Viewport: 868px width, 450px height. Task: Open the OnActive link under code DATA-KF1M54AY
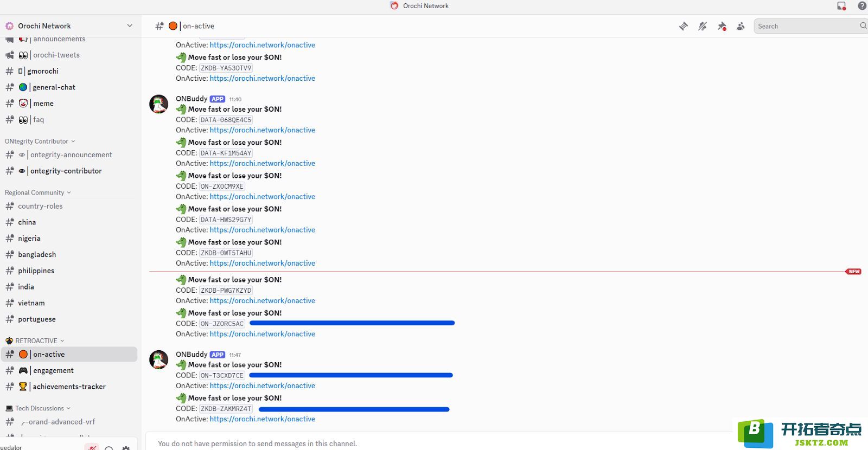point(263,163)
